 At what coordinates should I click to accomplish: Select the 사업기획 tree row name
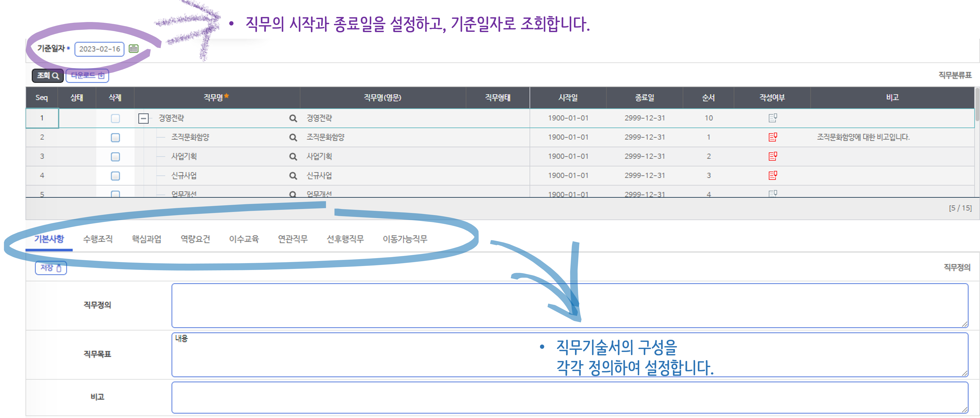tap(184, 156)
